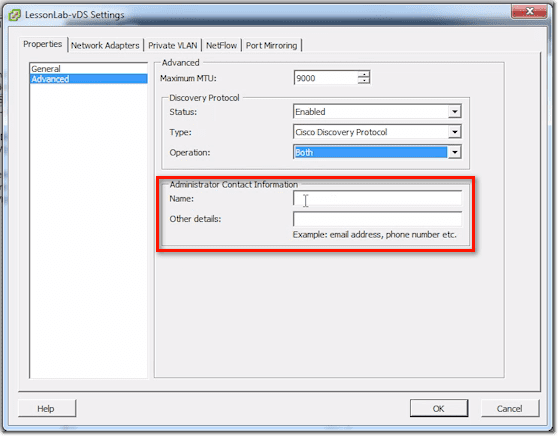The image size is (558, 436).
Task: Open the Discovery Protocol Status dropdown
Action: (x=454, y=112)
